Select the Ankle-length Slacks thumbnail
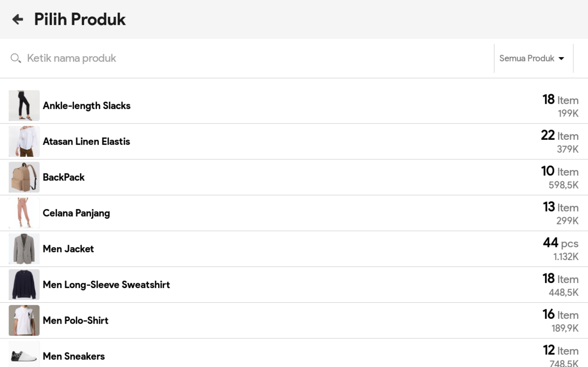This screenshot has width=588, height=367. (x=24, y=106)
